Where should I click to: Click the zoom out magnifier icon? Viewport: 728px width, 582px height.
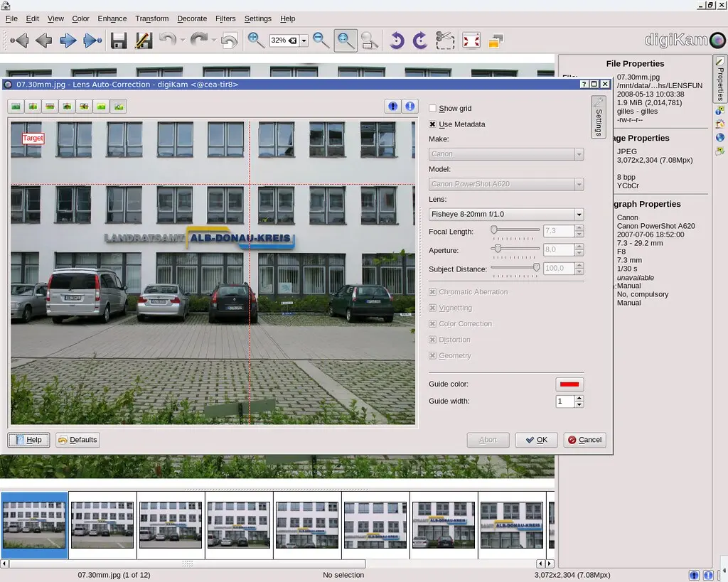[x=321, y=41]
